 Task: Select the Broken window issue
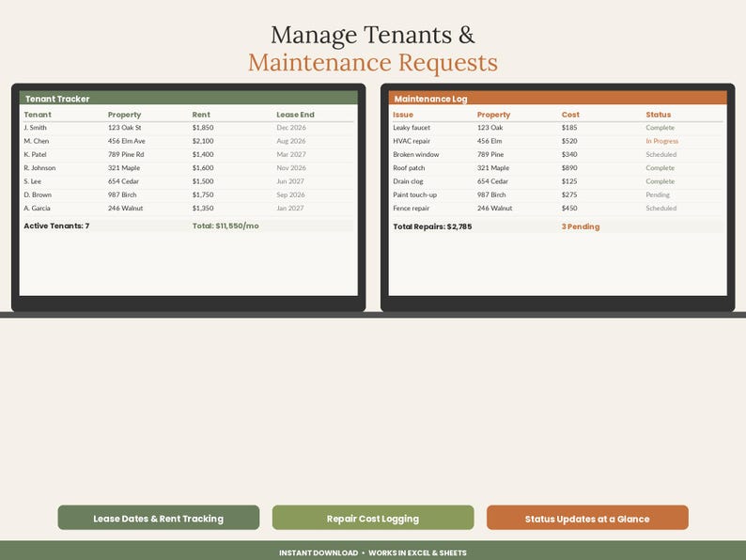416,154
